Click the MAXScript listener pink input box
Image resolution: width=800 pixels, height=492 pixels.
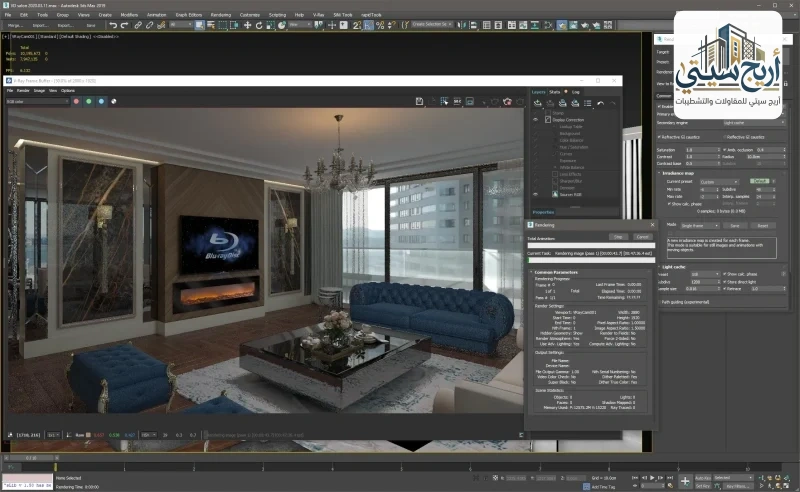coord(27,478)
